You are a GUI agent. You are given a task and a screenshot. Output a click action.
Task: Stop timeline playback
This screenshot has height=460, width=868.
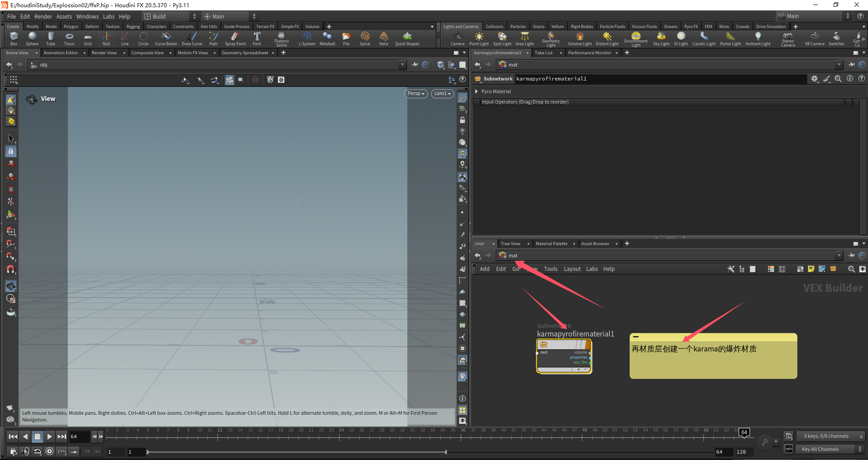point(38,436)
